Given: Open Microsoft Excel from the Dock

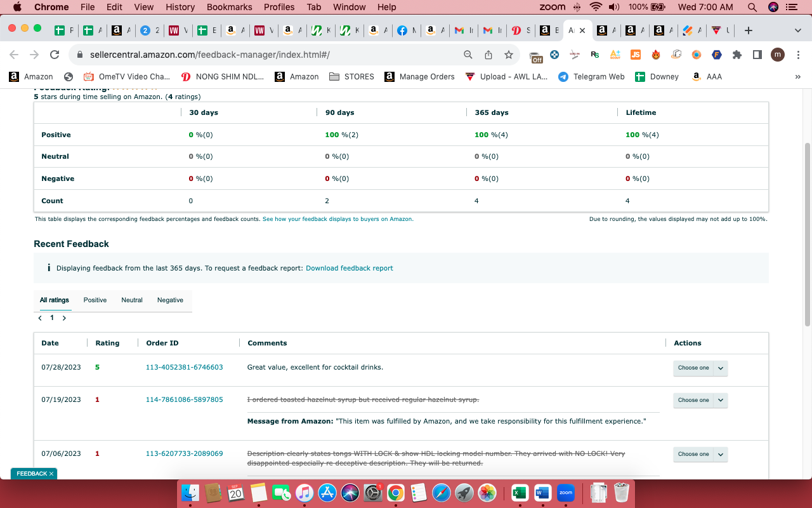Looking at the screenshot, I should pyautogui.click(x=520, y=492).
